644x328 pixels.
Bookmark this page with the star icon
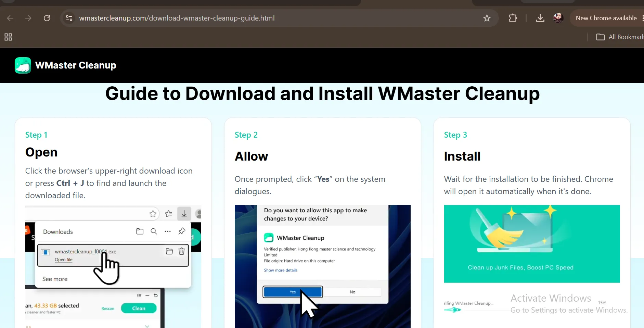(x=487, y=18)
